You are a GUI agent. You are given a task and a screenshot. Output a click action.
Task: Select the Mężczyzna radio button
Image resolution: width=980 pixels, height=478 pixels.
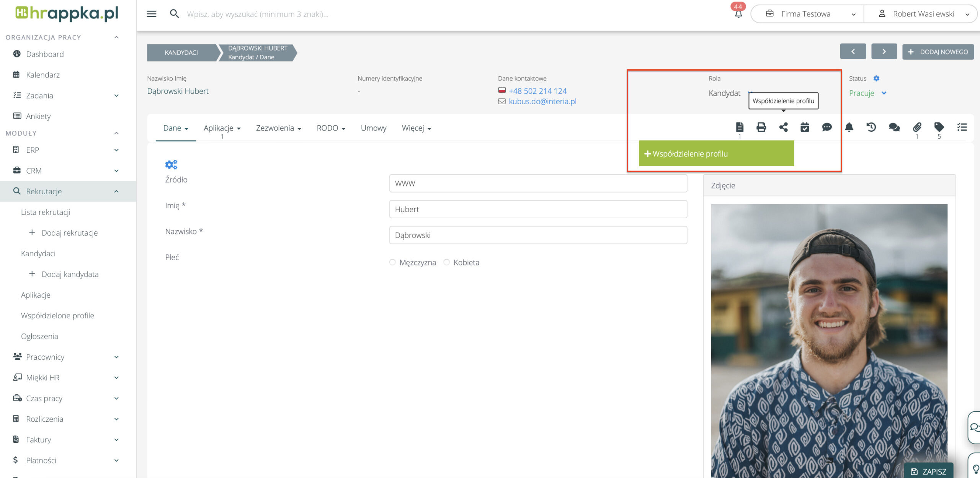pos(392,262)
